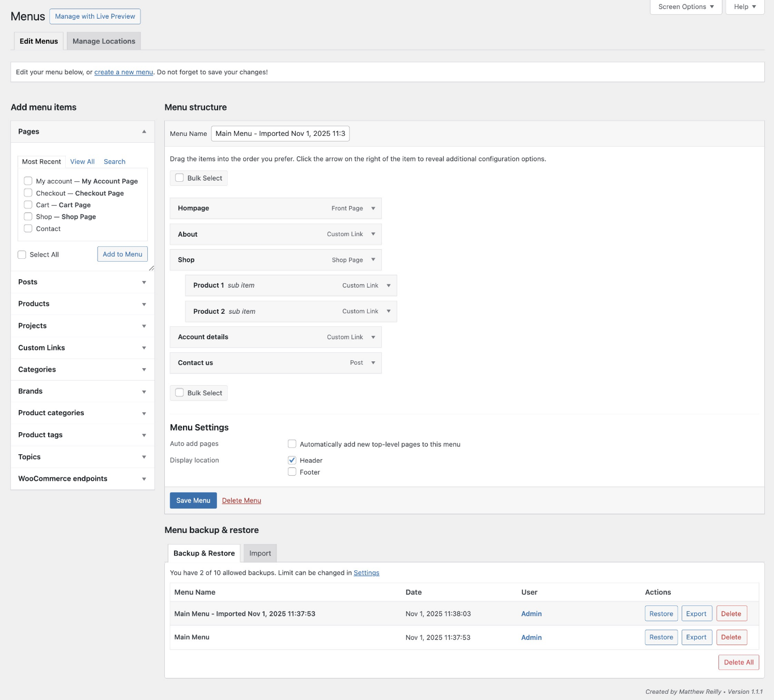This screenshot has width=774, height=700.
Task: Open the Screen Options dropdown
Action: (x=686, y=7)
